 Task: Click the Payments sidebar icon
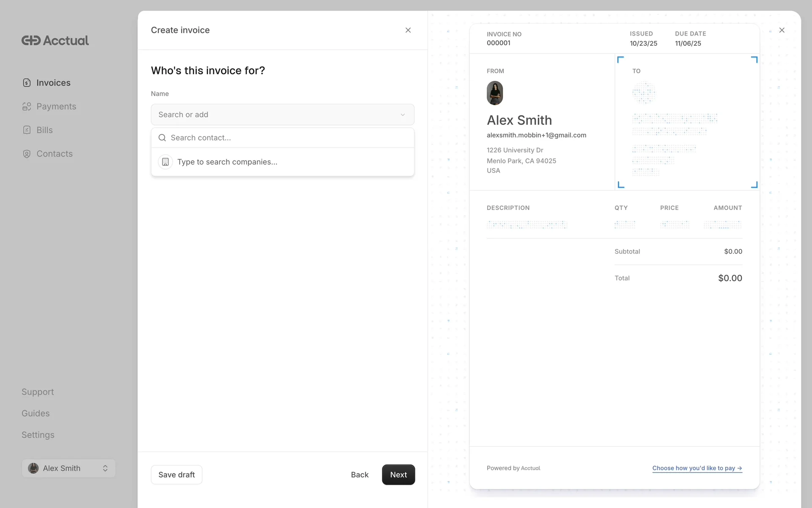[27, 106]
